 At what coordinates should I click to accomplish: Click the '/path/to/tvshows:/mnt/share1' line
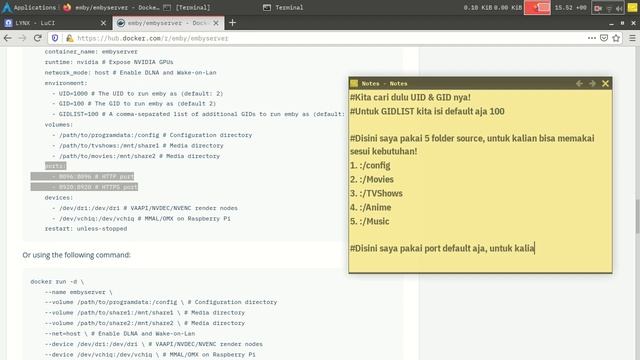[x=138, y=146]
